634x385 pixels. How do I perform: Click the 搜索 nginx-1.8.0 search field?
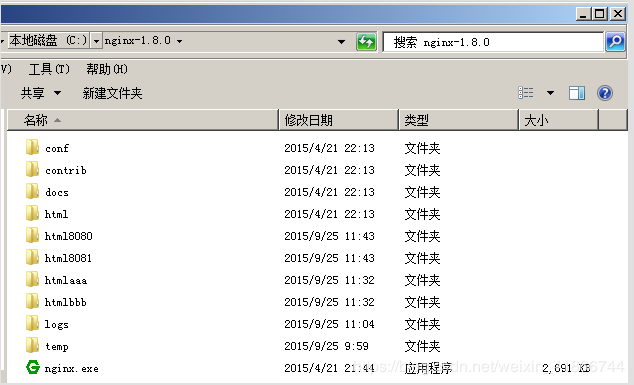493,42
